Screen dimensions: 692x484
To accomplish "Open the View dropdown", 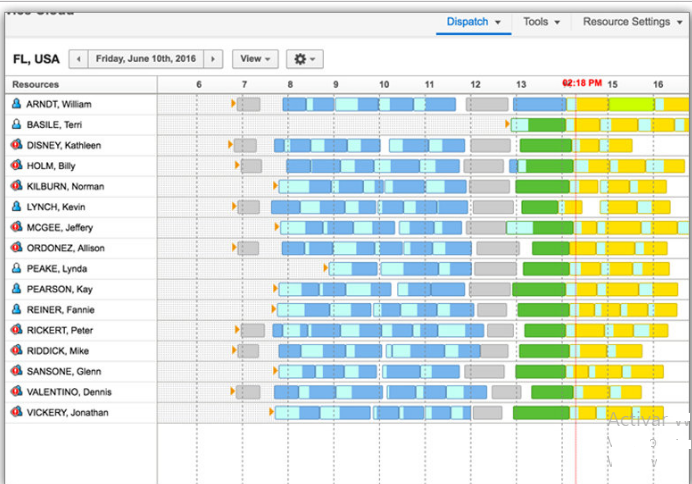I will tap(255, 59).
